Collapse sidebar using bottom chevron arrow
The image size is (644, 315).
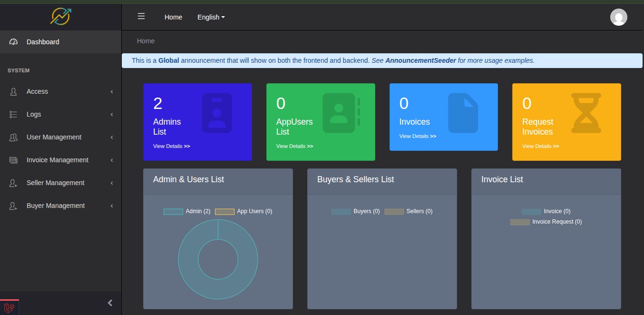point(110,303)
